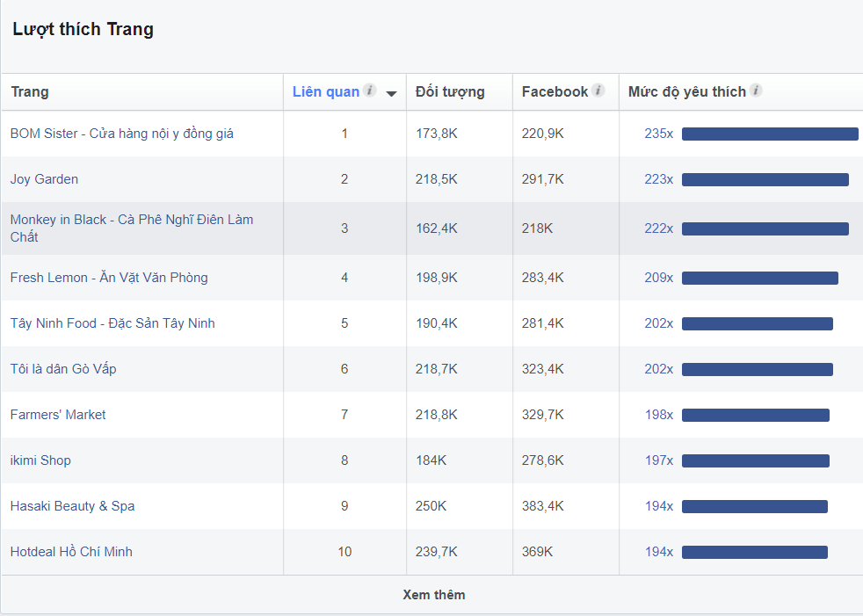Click rank 5 in Tây Ninh Food row

point(344,323)
